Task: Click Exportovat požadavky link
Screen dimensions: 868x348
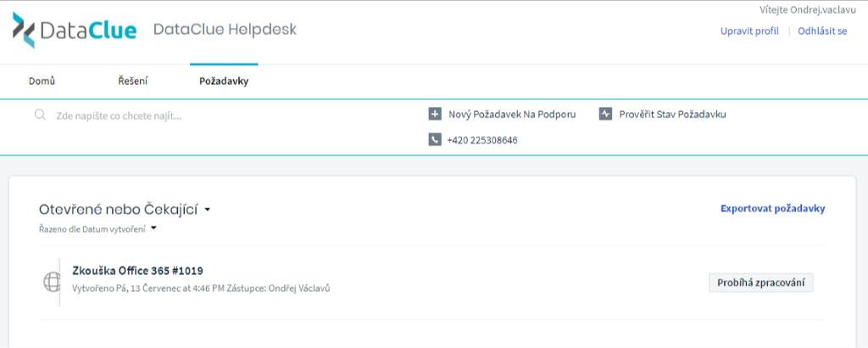Action: click(x=773, y=208)
